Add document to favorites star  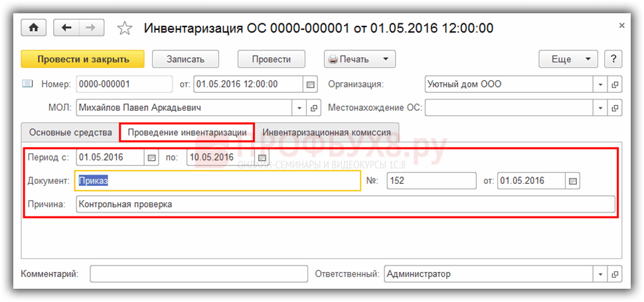(x=125, y=28)
